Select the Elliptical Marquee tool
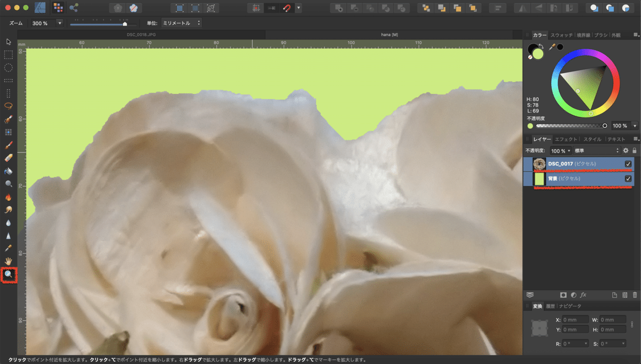Image resolution: width=641 pixels, height=364 pixels. tap(9, 67)
